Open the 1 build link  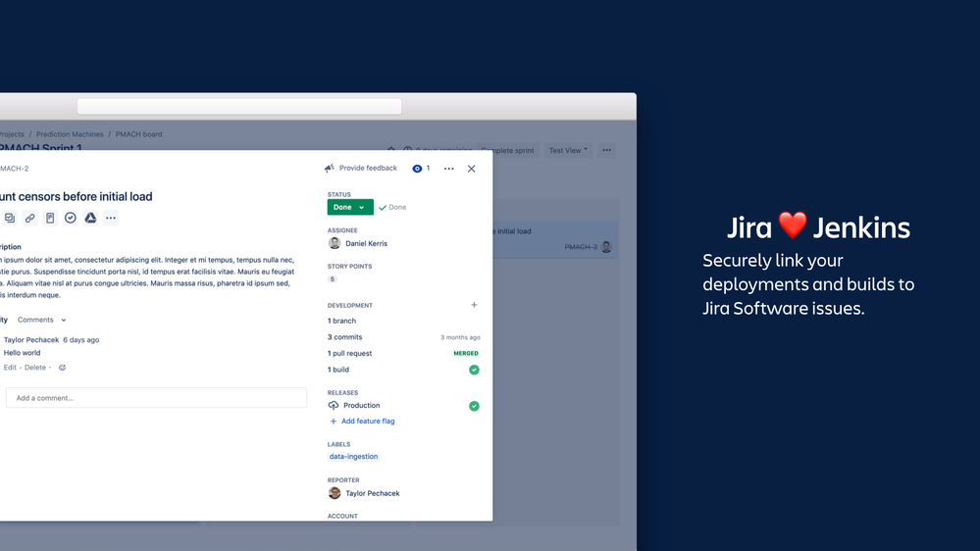338,370
